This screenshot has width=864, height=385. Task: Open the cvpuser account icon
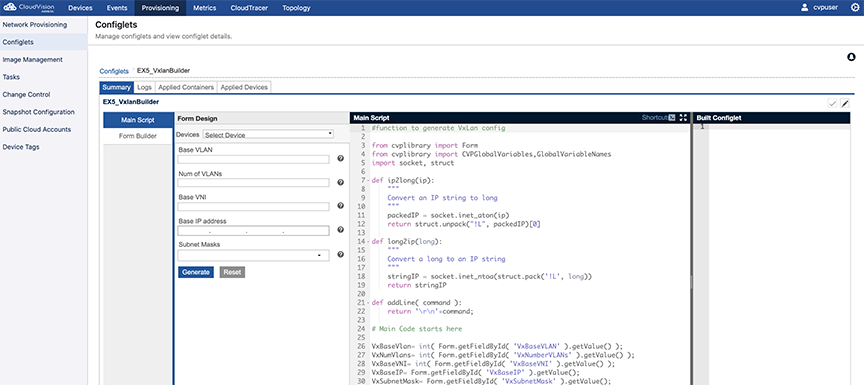805,8
